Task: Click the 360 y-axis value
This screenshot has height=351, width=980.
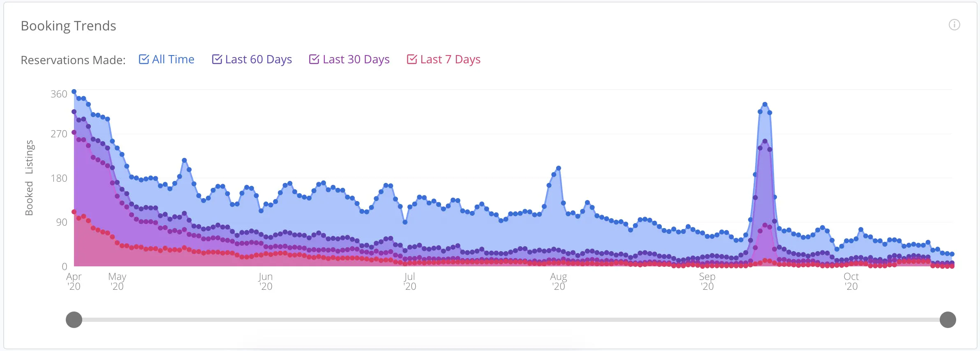Action: click(59, 94)
